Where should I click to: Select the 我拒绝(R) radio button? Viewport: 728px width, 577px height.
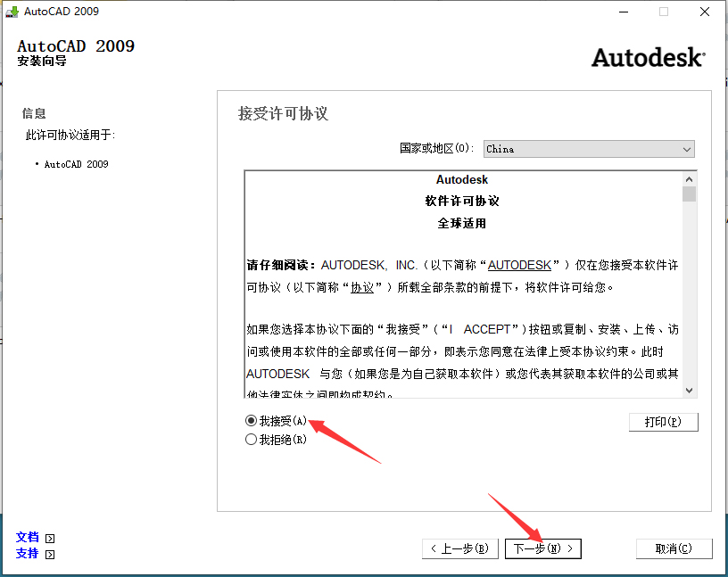[252, 439]
